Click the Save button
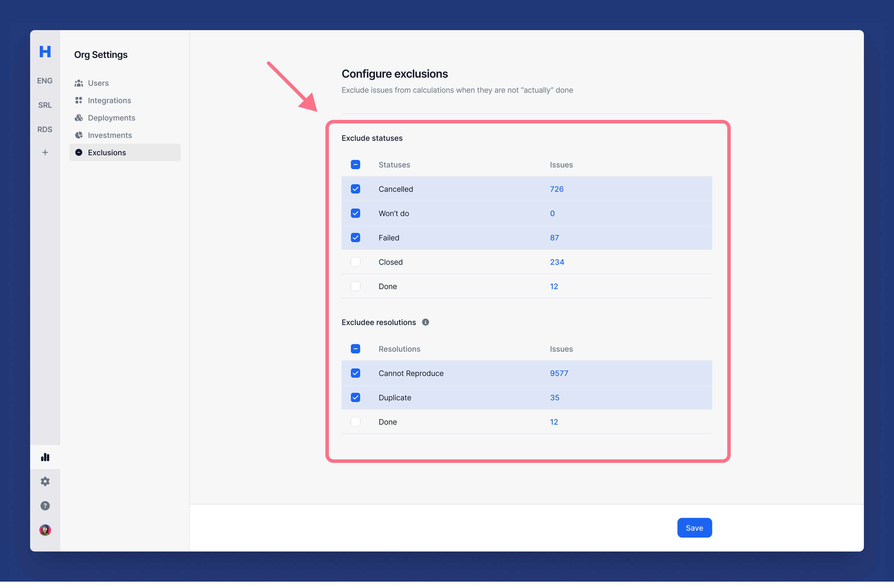 [x=694, y=528]
